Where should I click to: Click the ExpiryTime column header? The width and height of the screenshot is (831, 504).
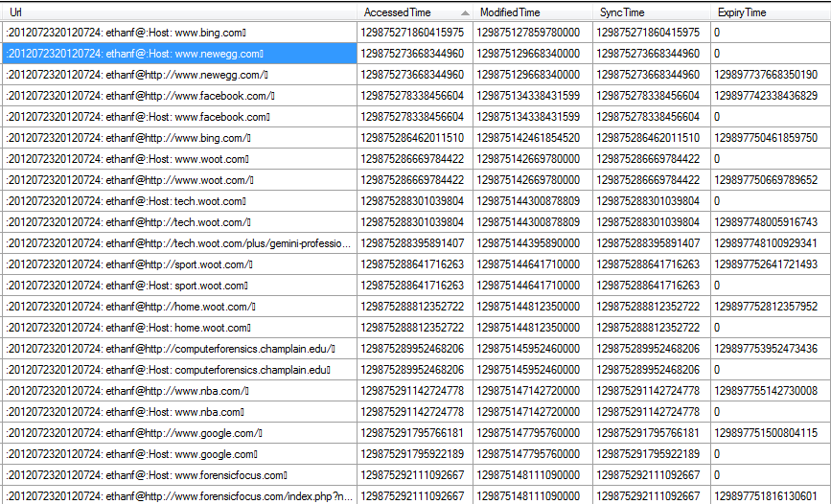click(771, 12)
